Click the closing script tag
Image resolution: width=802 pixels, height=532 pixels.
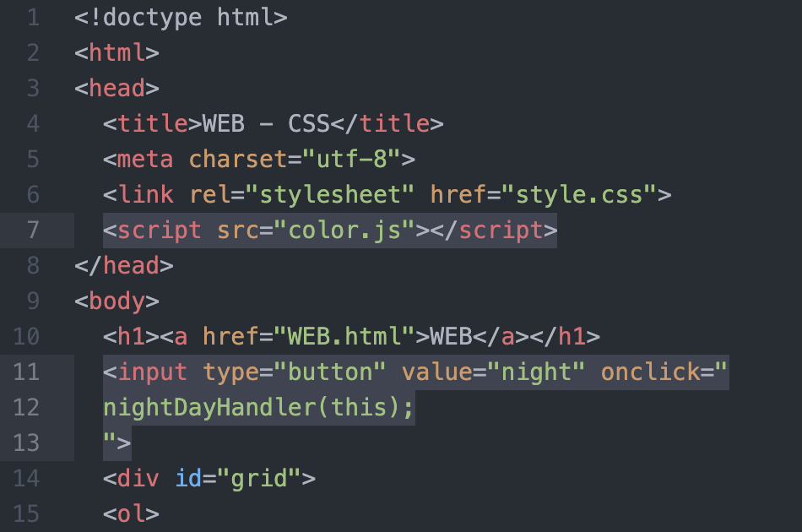coord(494,231)
